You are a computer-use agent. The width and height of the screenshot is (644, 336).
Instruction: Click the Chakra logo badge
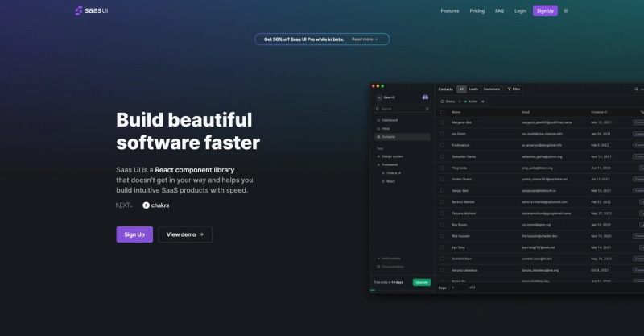pos(155,205)
